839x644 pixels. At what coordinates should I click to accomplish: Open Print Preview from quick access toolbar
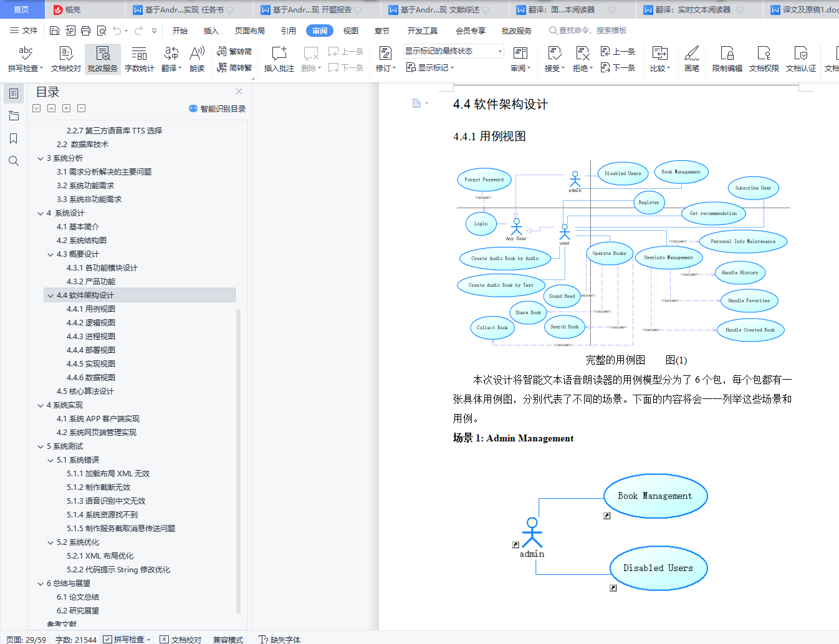pyautogui.click(x=101, y=31)
